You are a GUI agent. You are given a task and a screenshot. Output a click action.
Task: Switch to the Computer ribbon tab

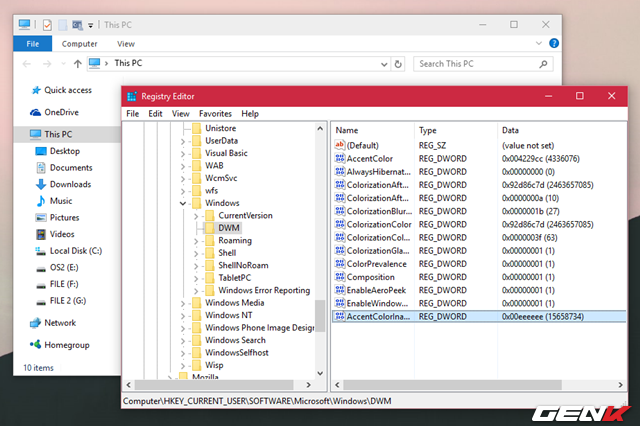79,44
